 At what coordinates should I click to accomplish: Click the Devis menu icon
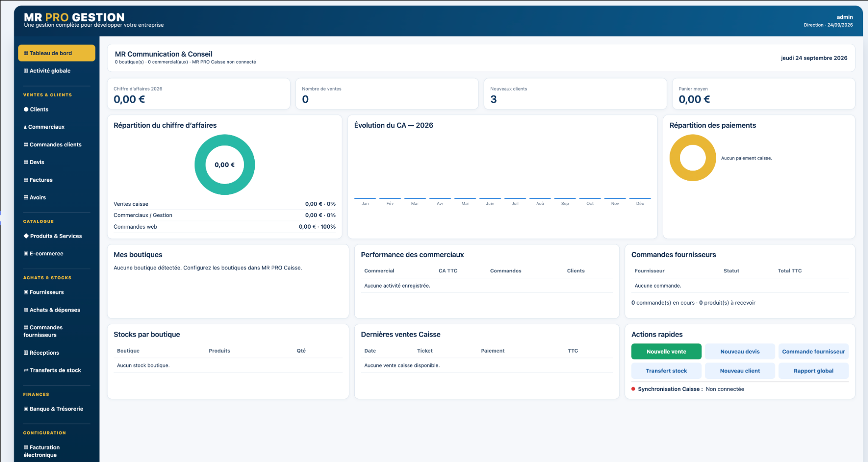26,162
